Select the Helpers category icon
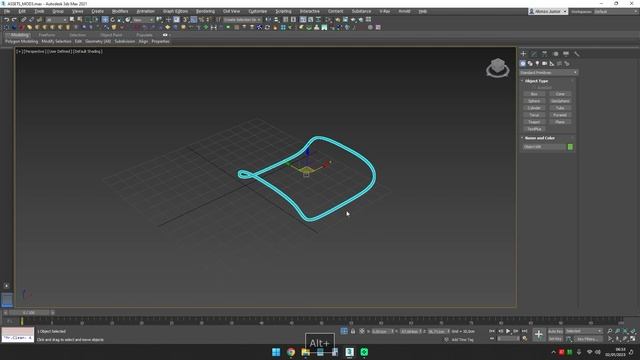 coord(552,64)
